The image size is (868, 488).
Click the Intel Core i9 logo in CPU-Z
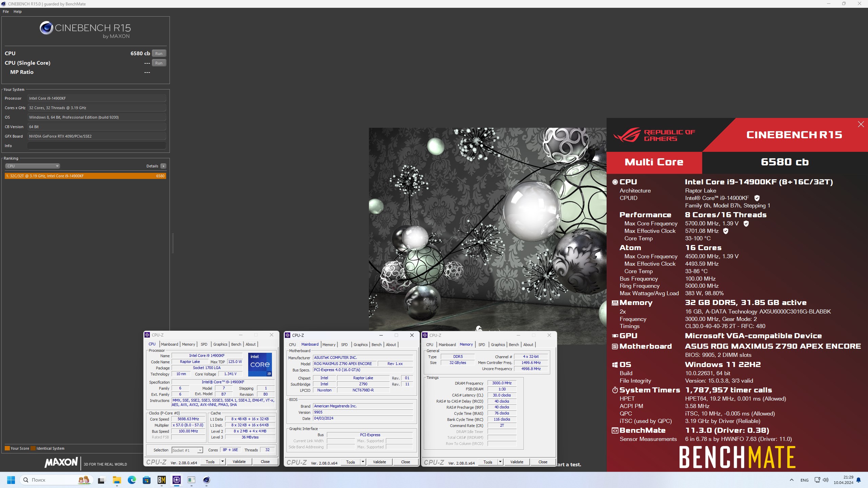pos(260,364)
